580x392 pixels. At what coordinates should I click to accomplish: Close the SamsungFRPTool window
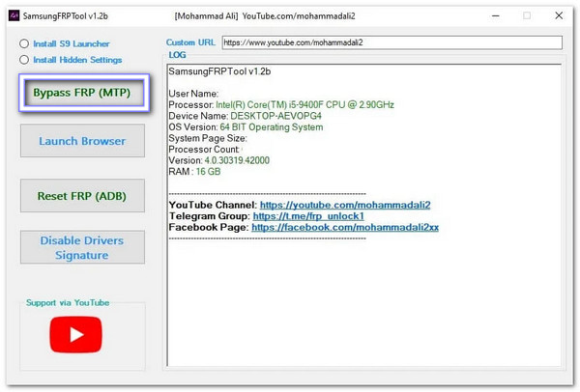point(559,15)
